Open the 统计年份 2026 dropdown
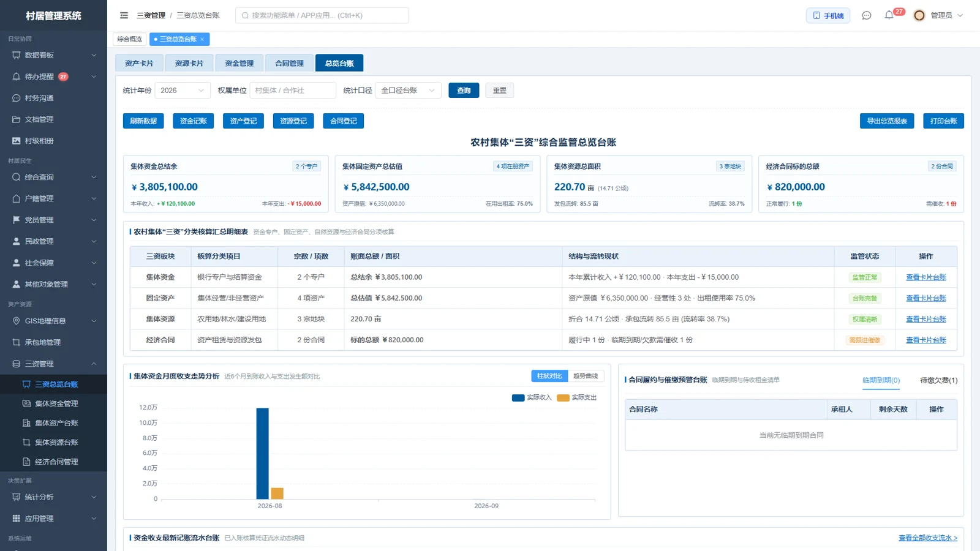The height and width of the screenshot is (551, 980). pos(183,91)
